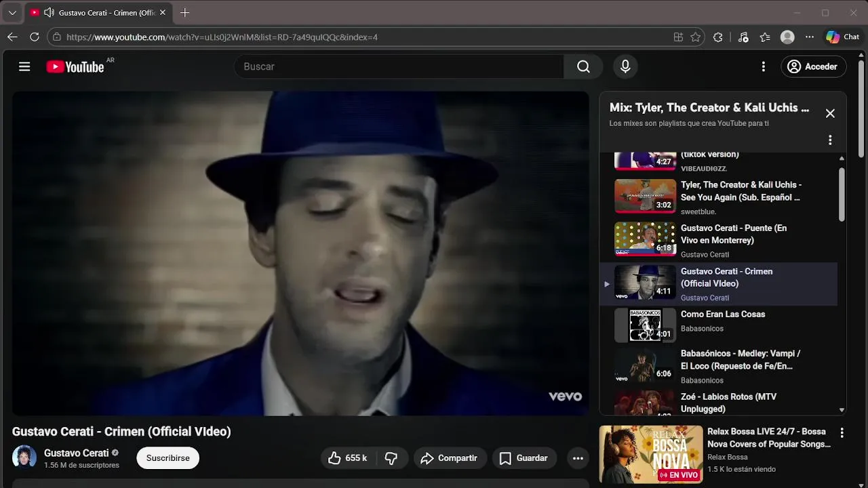Screen dimensions: 868x488
Task: Focus the Buscar search field
Action: click(x=399, y=66)
